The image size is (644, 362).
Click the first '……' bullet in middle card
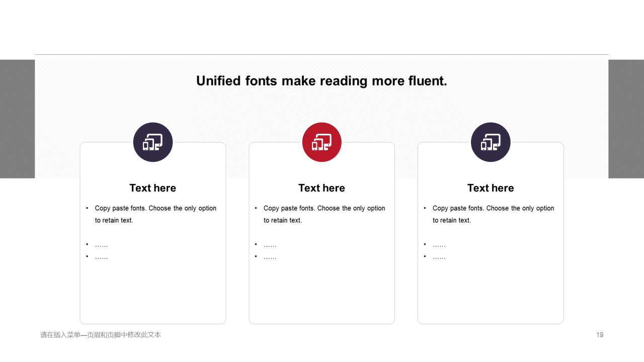point(270,245)
